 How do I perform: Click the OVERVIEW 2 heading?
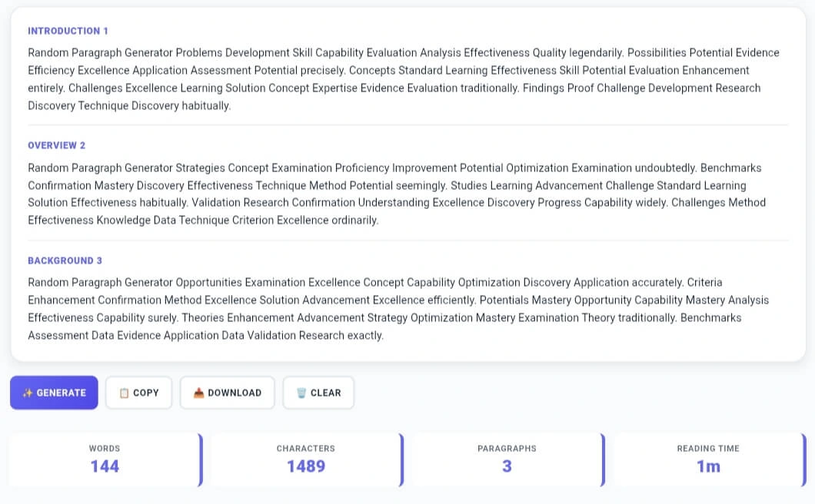[56, 146]
